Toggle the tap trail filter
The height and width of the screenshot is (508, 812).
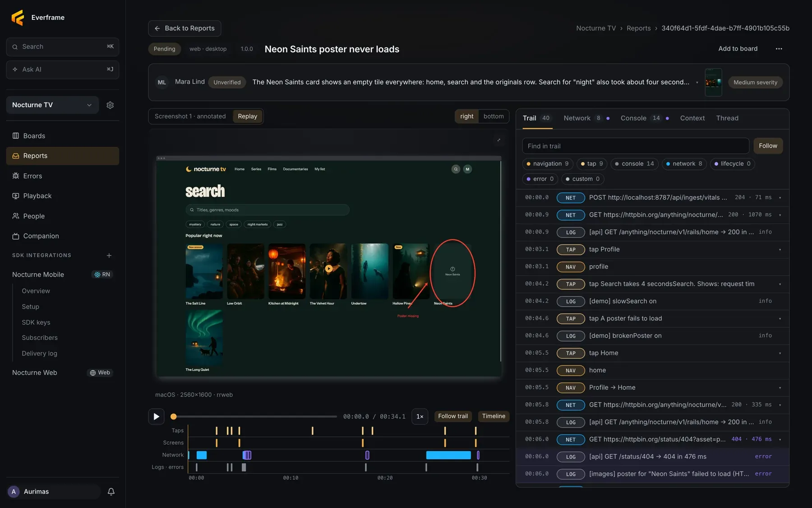[x=592, y=164]
